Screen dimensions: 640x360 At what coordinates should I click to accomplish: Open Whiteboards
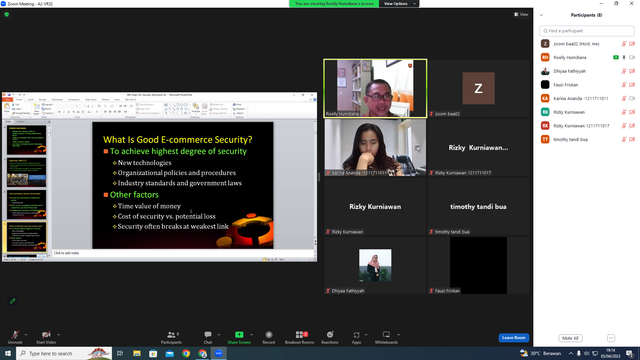click(x=386, y=337)
